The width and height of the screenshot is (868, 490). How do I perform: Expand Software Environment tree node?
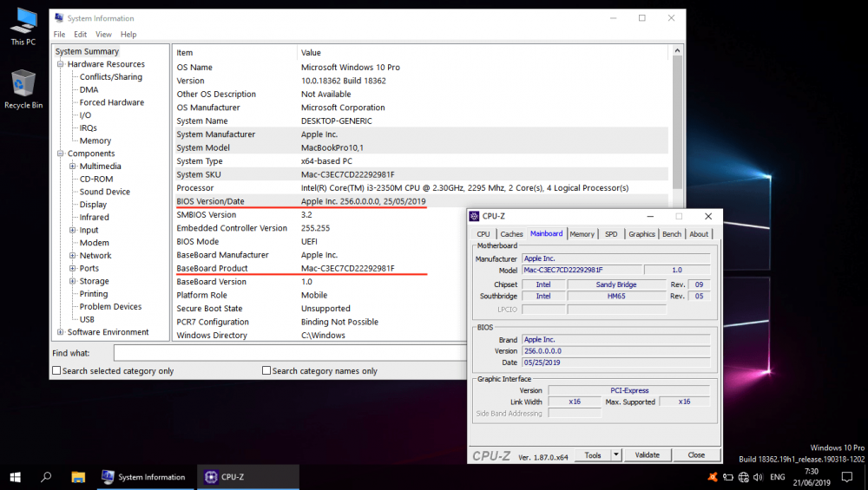coord(61,332)
